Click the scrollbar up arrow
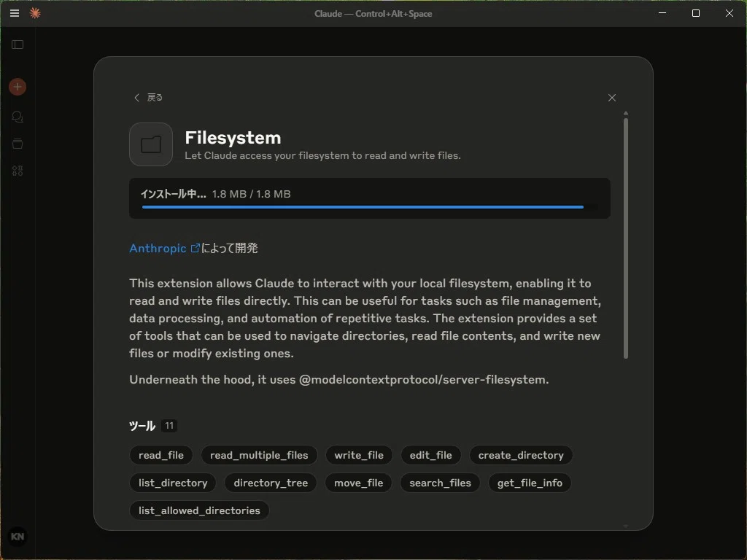The height and width of the screenshot is (560, 747). (625, 113)
